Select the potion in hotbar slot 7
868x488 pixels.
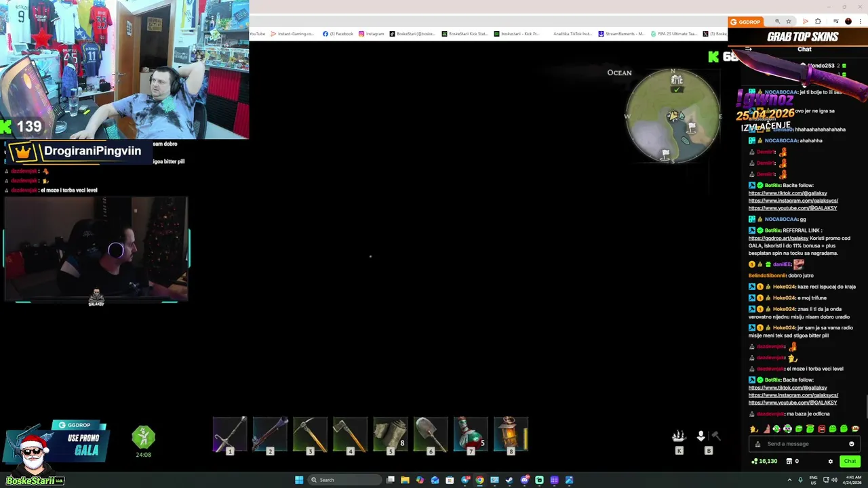tap(471, 435)
